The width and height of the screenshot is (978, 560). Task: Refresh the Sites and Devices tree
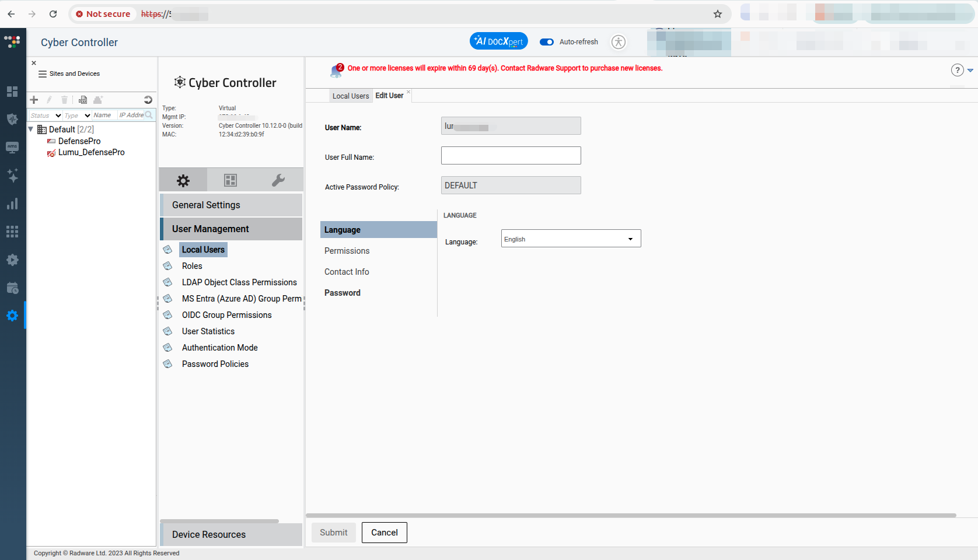pyautogui.click(x=148, y=100)
